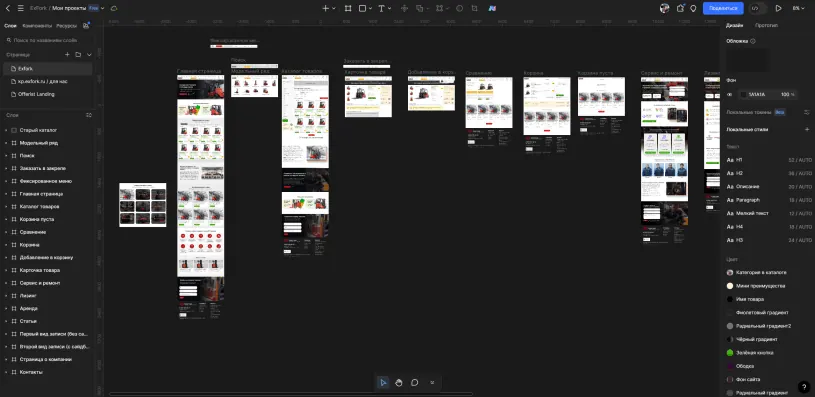Select the Frame tool in top toolbar

[348, 8]
